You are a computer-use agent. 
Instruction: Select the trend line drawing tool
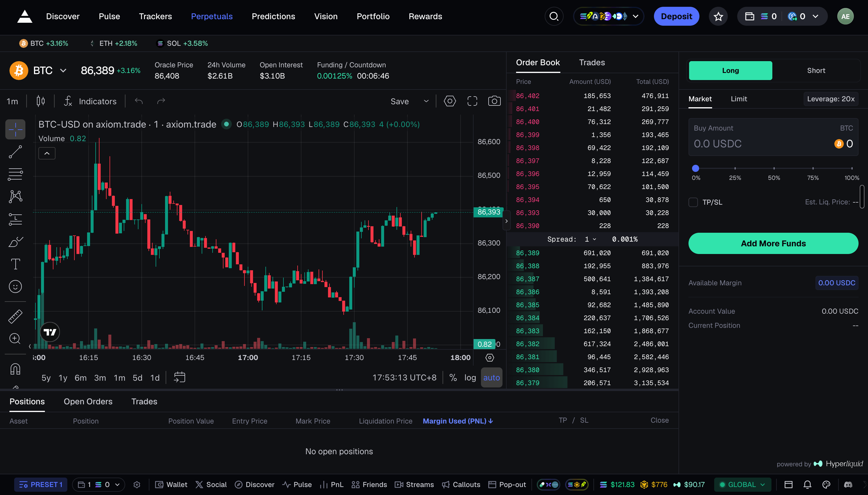[15, 152]
